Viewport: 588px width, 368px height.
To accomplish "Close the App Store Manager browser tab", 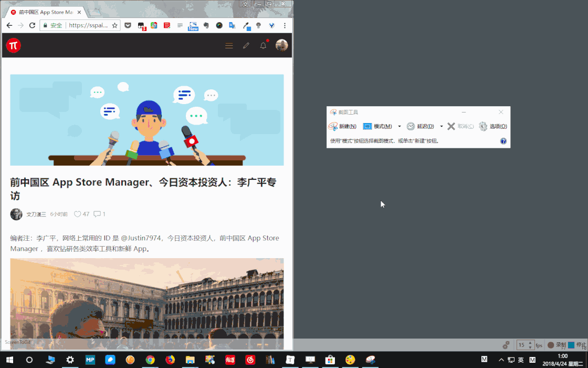I will point(79,12).
